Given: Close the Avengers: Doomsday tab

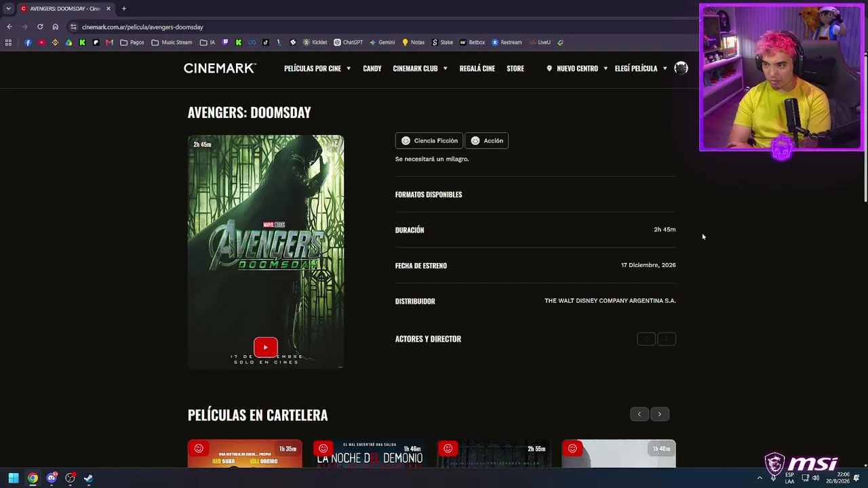Looking at the screenshot, I should [108, 9].
